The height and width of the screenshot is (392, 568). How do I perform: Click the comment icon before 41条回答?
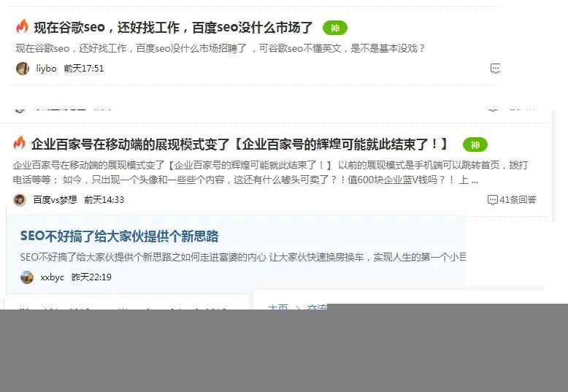(492, 199)
